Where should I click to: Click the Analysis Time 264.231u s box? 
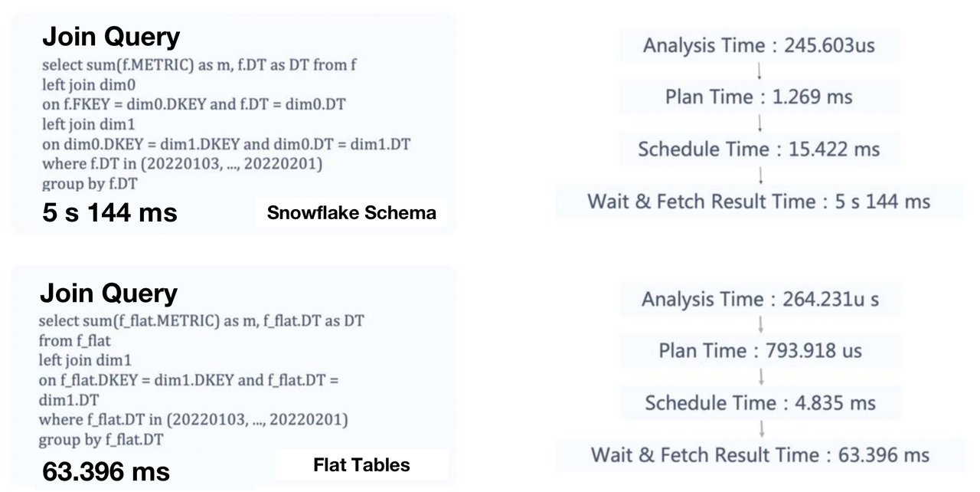[x=760, y=300]
